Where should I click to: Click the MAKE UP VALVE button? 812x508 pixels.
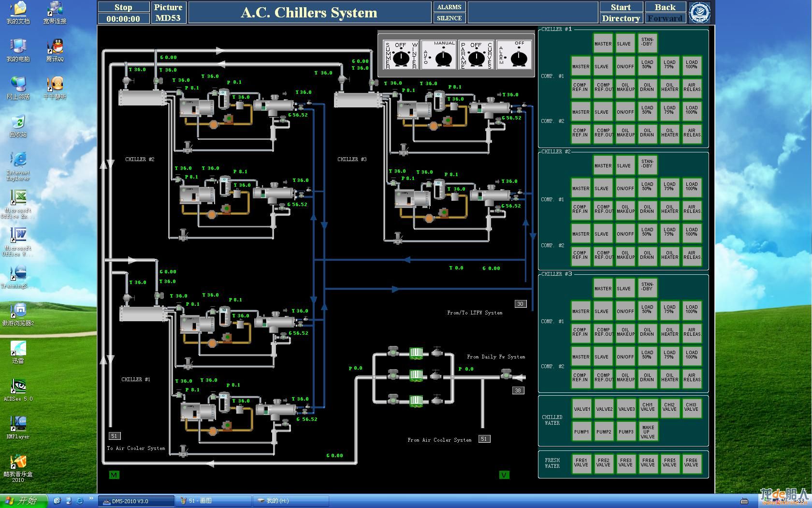648,432
